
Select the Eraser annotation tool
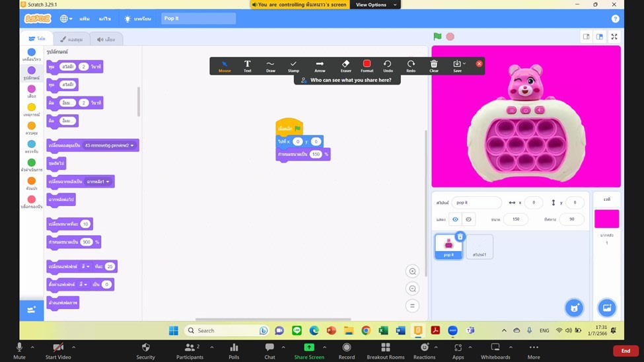(x=346, y=66)
